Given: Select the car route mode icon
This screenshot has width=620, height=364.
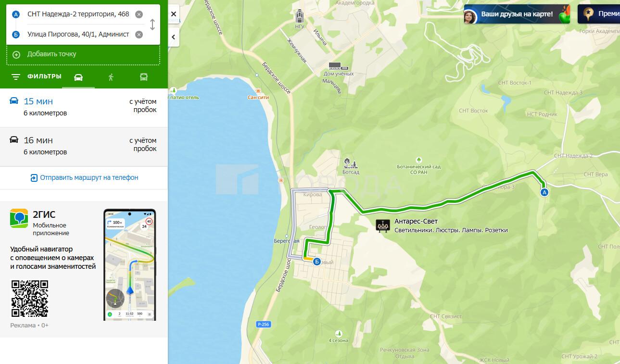Looking at the screenshot, I should (78, 77).
